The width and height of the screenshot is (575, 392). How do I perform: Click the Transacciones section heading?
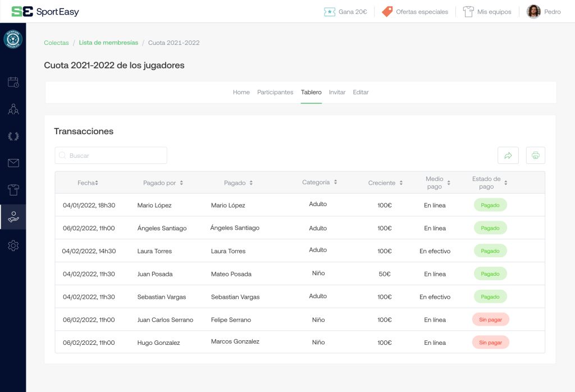pos(84,131)
